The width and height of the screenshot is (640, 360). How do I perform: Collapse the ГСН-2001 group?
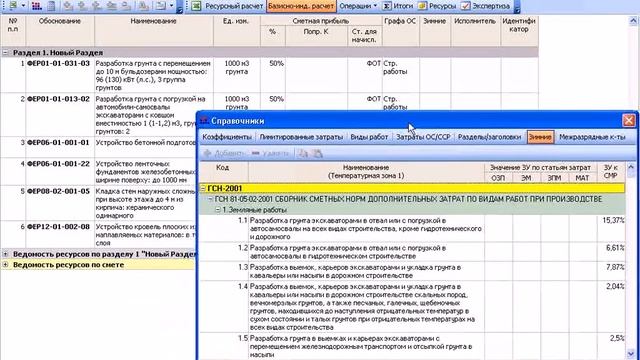203,188
